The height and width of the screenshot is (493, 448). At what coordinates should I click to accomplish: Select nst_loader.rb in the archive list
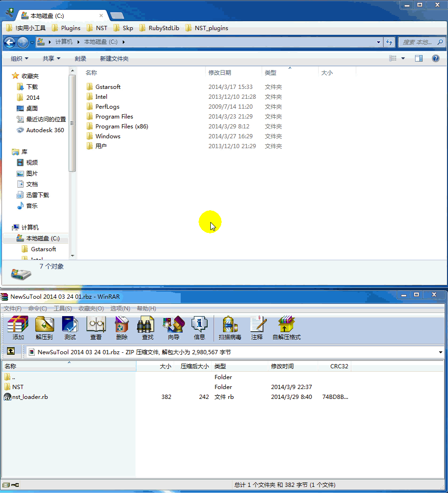[26, 397]
